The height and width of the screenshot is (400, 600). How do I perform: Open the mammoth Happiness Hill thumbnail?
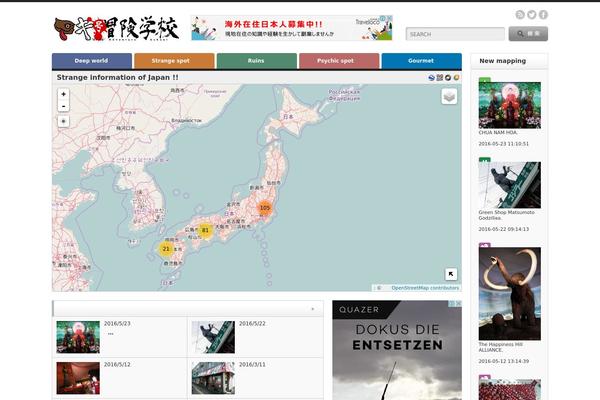510,294
